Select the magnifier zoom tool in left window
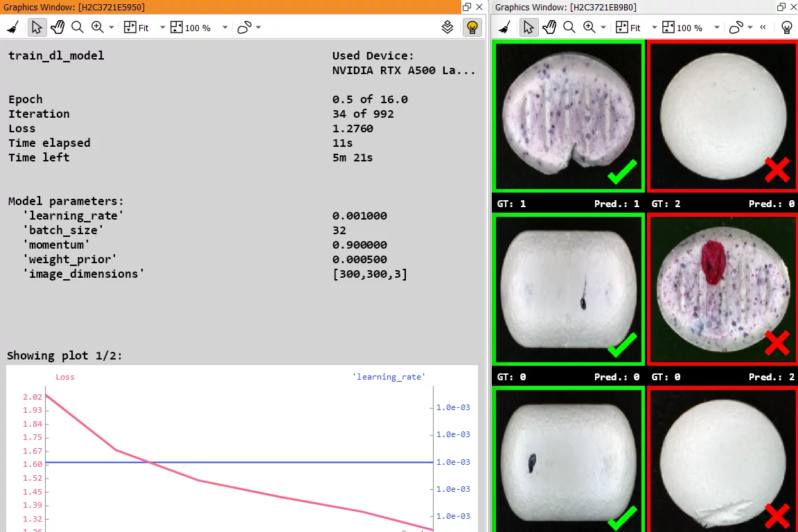 click(78, 28)
